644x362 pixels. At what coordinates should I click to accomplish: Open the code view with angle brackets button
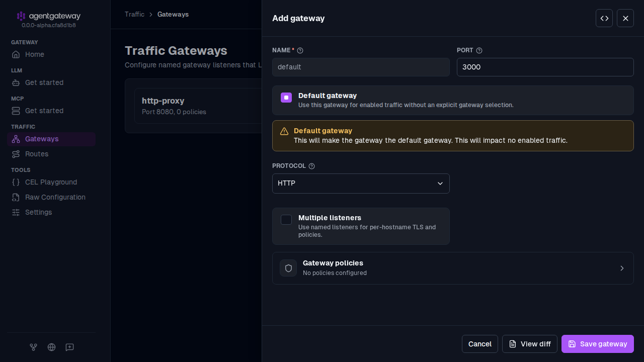(x=604, y=18)
